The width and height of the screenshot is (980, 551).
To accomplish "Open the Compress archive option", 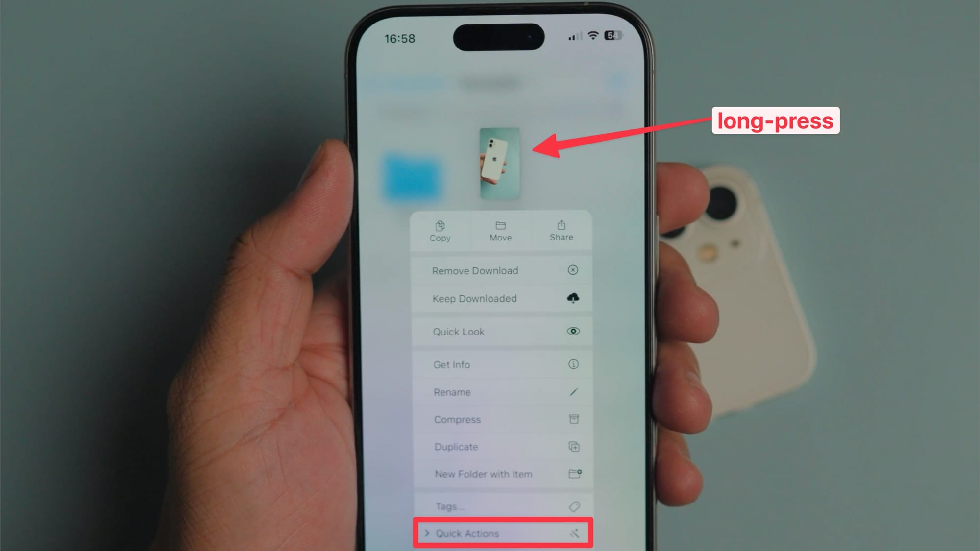I will [504, 419].
